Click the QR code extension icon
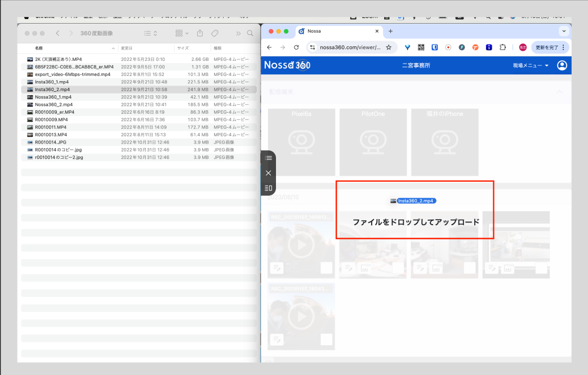Screen dimensions: 588x375 coord(421,47)
